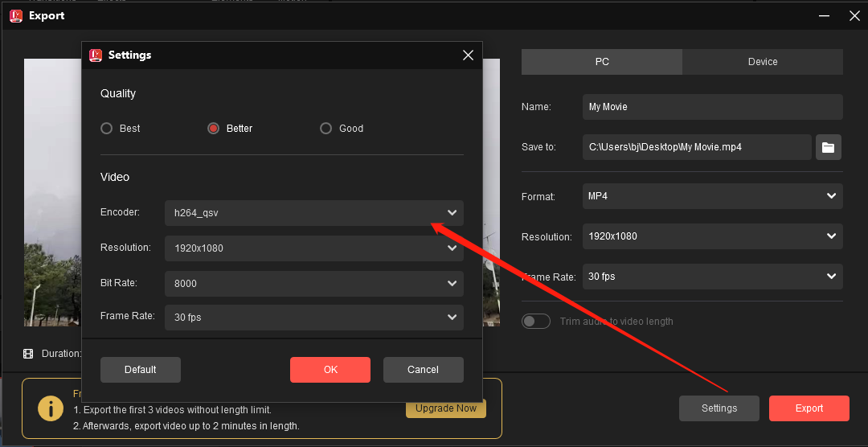Click the red Export button
Viewport: 868px width, 447px height.
tap(809, 408)
